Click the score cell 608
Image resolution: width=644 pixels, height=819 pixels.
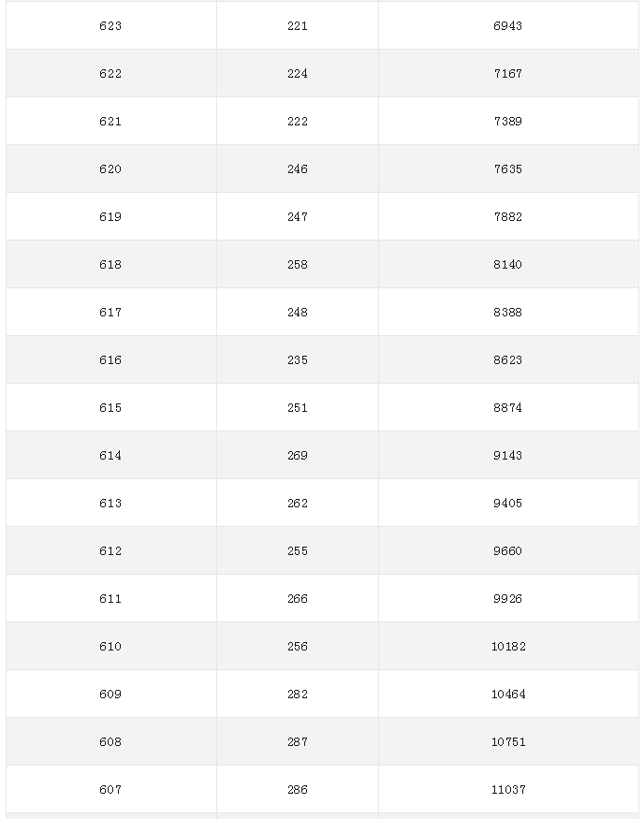pos(110,741)
